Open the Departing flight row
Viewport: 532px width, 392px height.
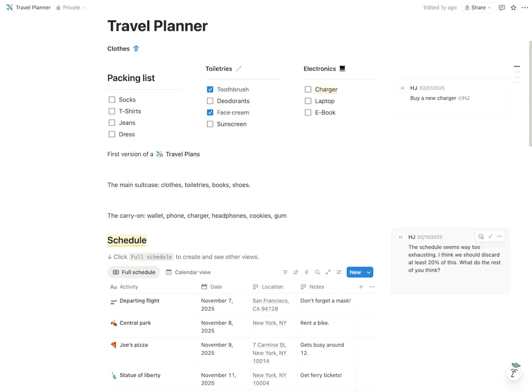139,301
